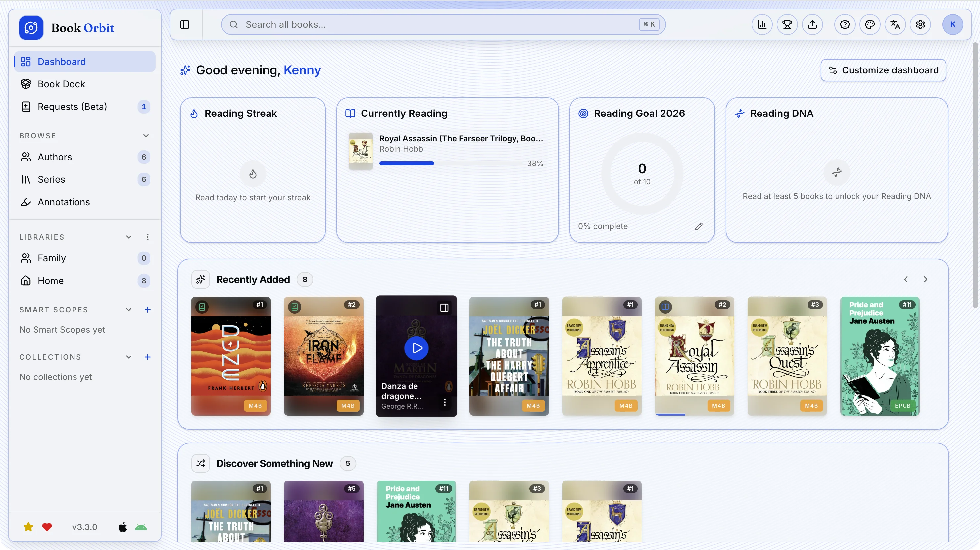Click the Apple app icon in footer
Screen dimensions: 980x550
(x=122, y=527)
